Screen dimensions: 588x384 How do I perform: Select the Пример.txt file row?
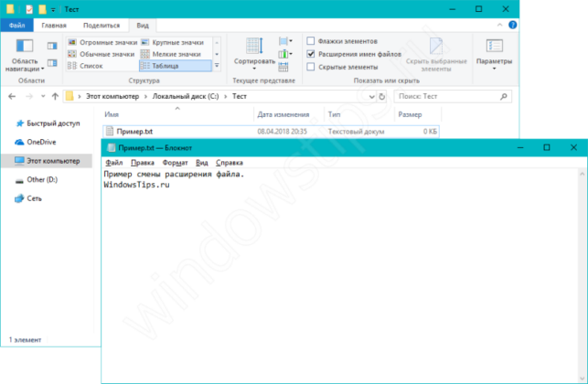271,132
